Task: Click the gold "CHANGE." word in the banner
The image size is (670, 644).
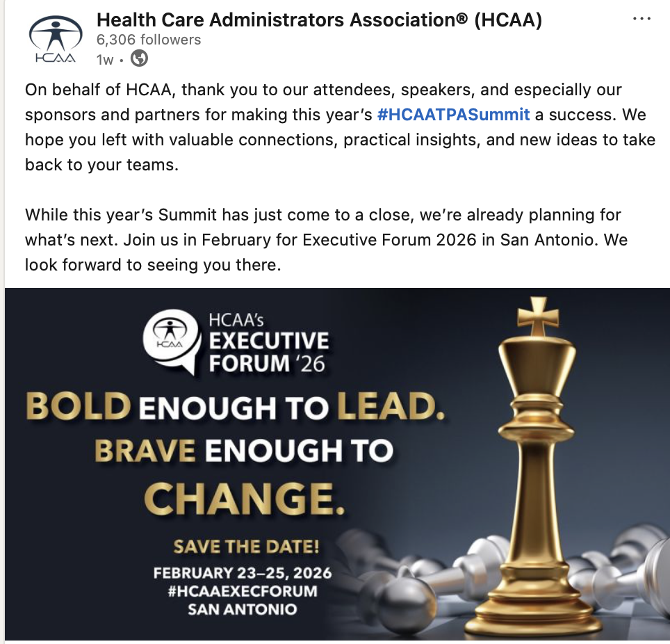Action: point(244,499)
